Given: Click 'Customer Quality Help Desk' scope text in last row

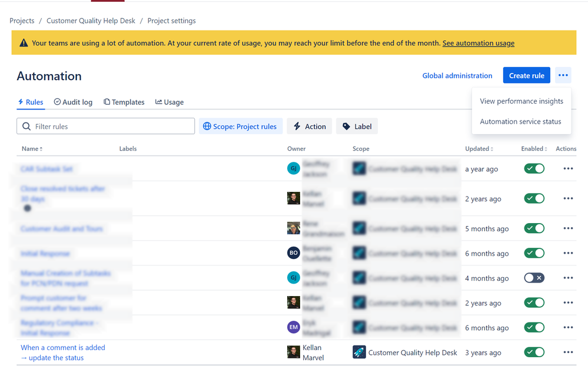Looking at the screenshot, I should pyautogui.click(x=413, y=353).
